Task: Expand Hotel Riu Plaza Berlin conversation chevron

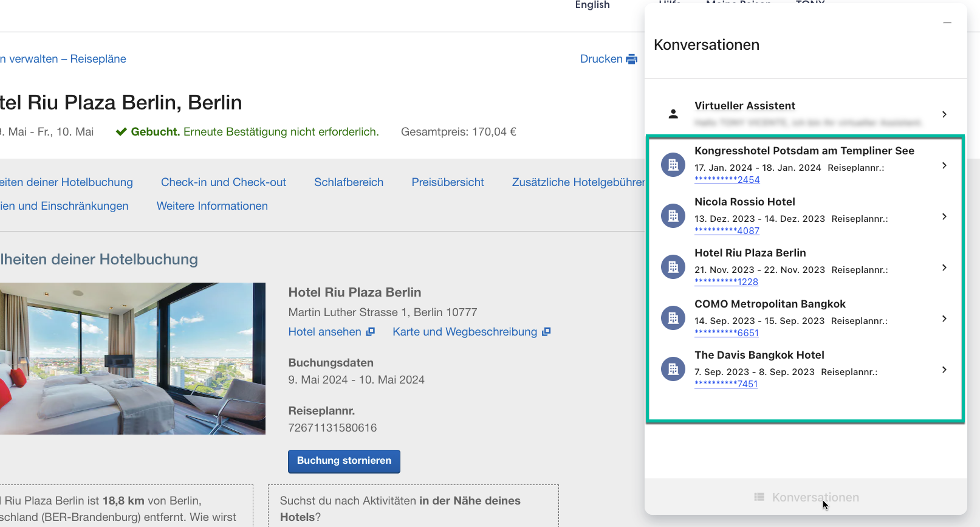Action: pos(944,267)
